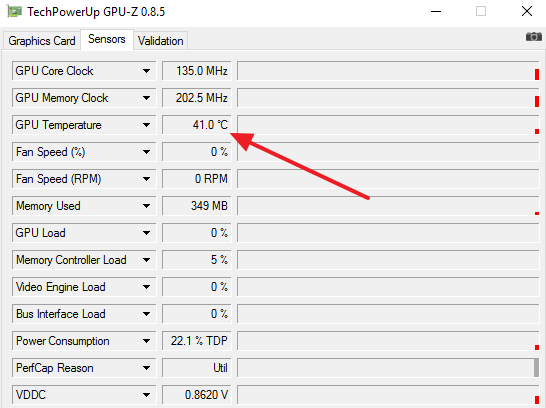This screenshot has width=546, height=408.
Task: Click the 41.0 °C temperature value field
Action: (x=197, y=125)
